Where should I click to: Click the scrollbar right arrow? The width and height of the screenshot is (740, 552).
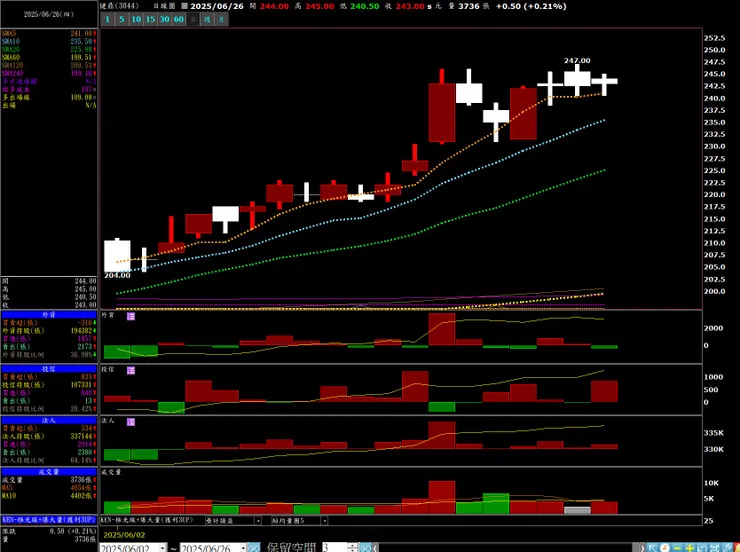tap(642, 548)
